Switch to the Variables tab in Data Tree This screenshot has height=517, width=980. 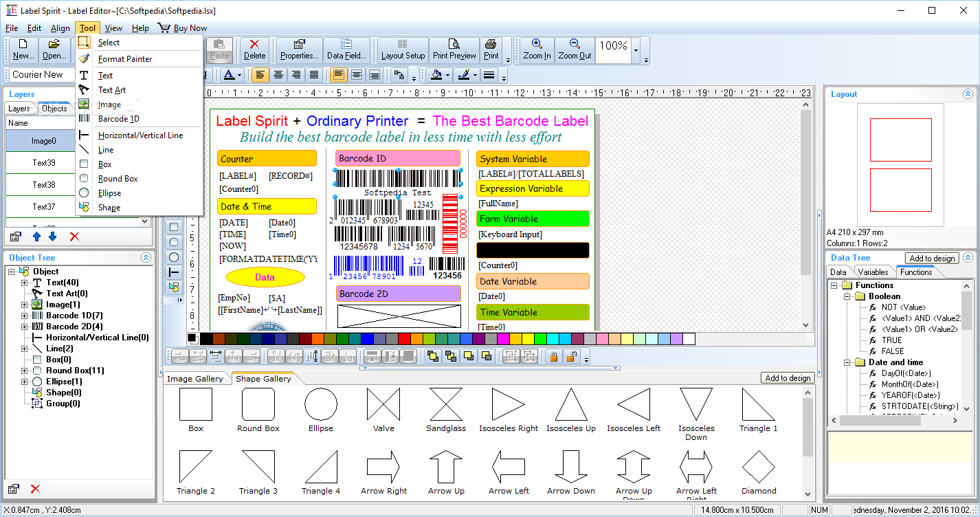(873, 272)
